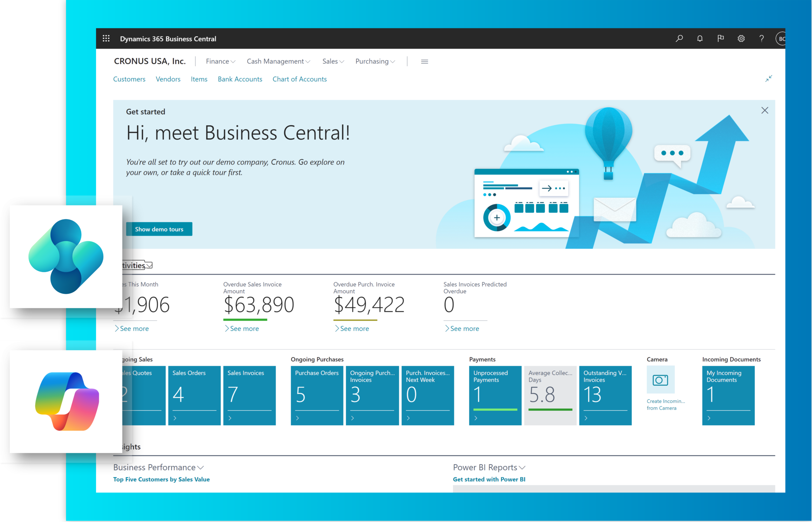Click Show demo tours button

click(x=159, y=229)
